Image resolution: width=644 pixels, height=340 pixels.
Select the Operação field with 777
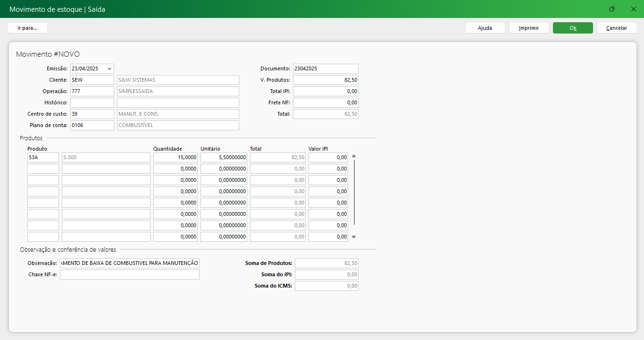click(92, 91)
